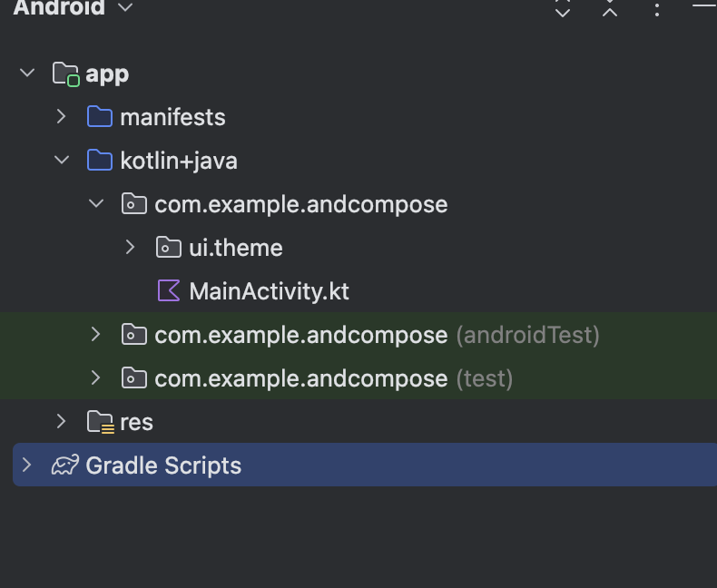
Task: Collapse the app module node
Action: coord(27,73)
